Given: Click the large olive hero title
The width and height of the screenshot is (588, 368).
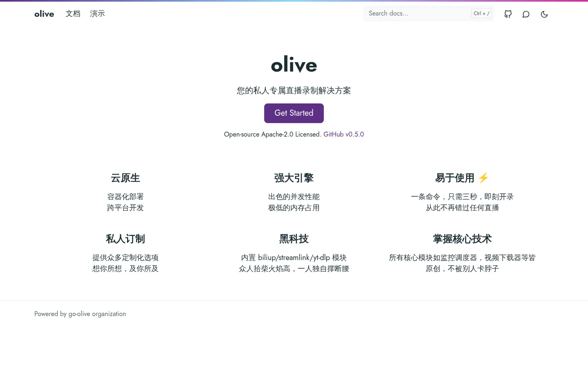Looking at the screenshot, I should (294, 65).
